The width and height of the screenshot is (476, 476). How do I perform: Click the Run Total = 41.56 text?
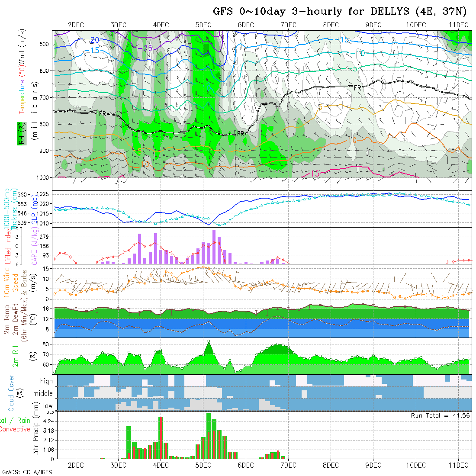click(441, 415)
